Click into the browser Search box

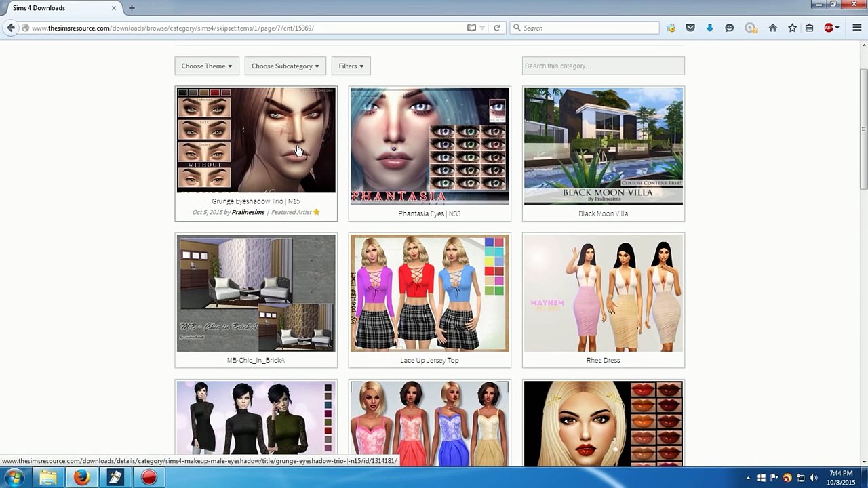click(x=584, y=28)
